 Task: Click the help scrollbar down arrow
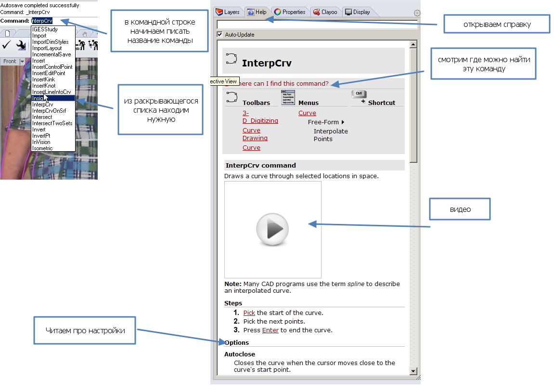click(x=413, y=371)
